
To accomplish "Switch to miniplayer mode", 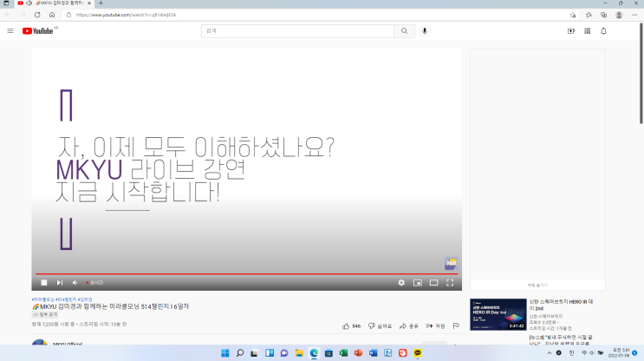I will (417, 283).
